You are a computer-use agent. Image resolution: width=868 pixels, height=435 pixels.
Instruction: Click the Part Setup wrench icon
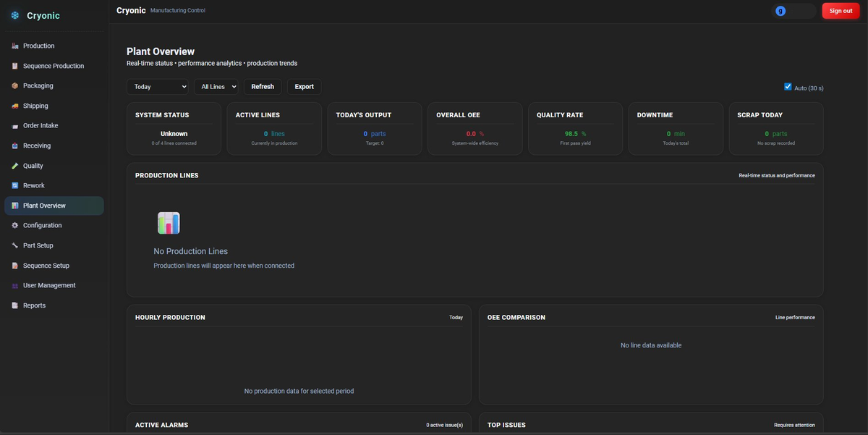15,246
